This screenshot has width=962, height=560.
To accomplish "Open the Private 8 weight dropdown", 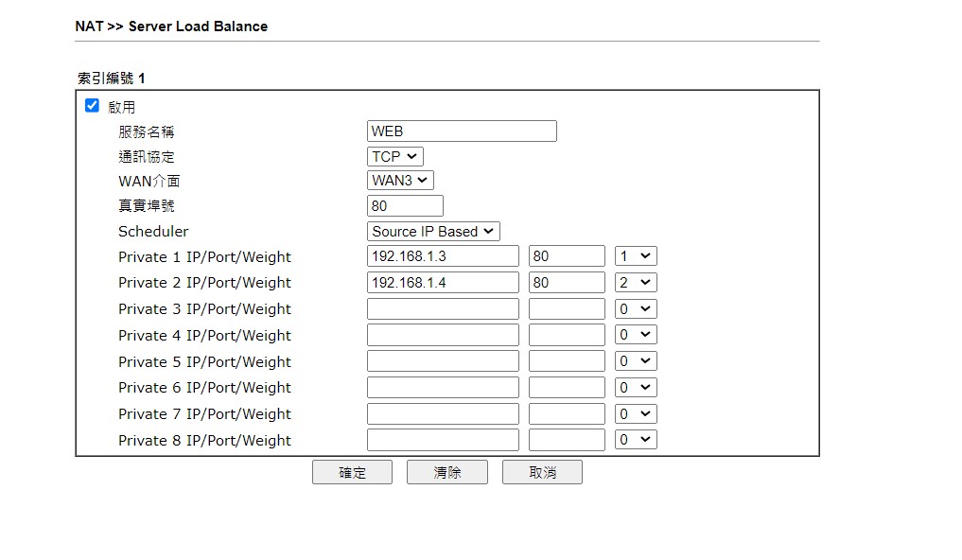I will tap(636, 440).
